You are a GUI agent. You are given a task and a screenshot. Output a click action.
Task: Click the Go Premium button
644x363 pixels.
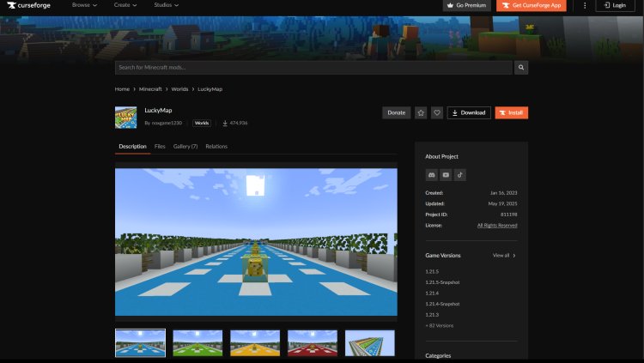tap(466, 5)
